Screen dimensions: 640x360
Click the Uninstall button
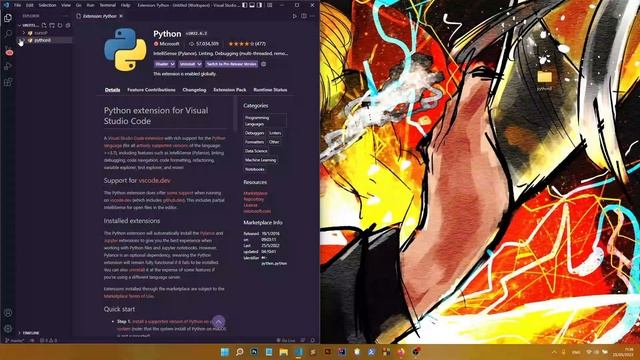(187, 64)
